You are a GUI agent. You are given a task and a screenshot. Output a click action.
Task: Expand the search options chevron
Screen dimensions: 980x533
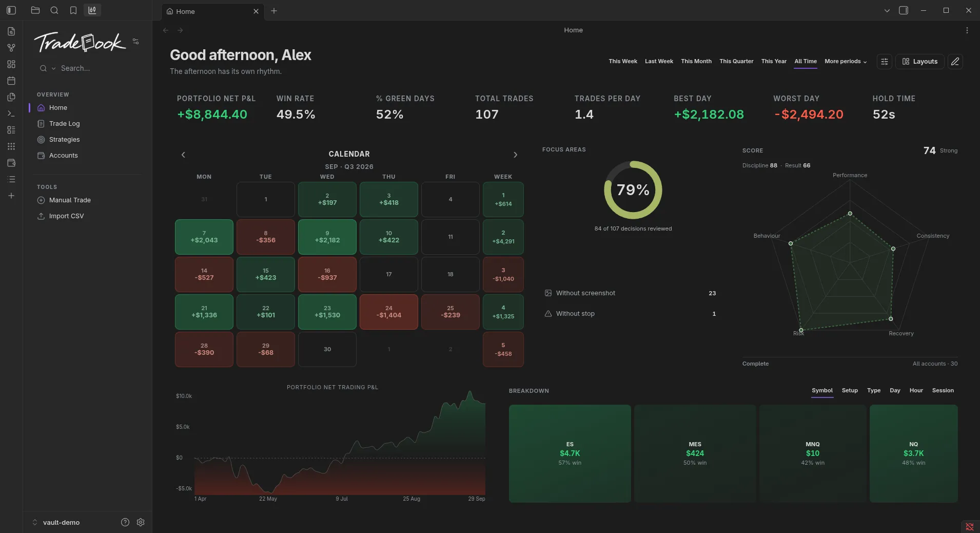coord(53,68)
